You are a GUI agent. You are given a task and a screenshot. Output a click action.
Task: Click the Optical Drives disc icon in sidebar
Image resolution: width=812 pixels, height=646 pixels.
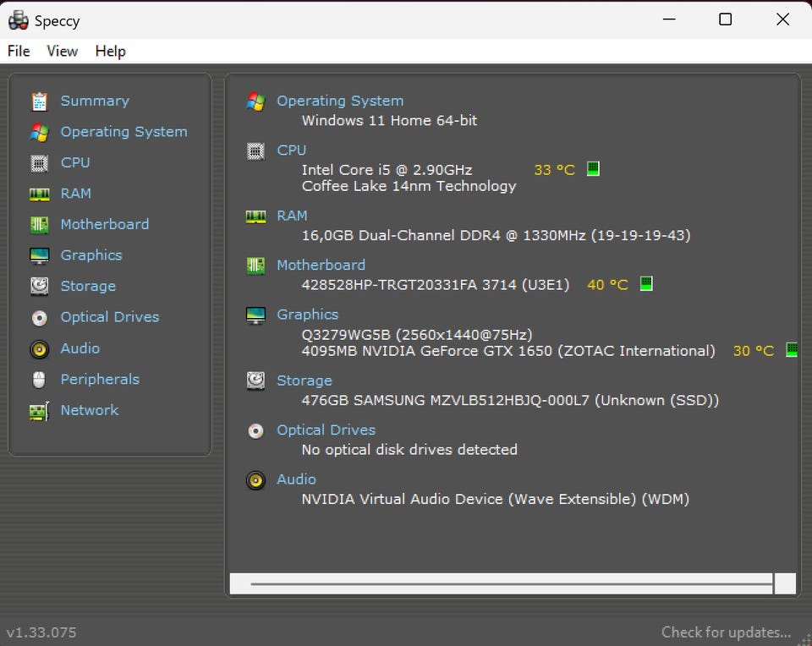39,318
